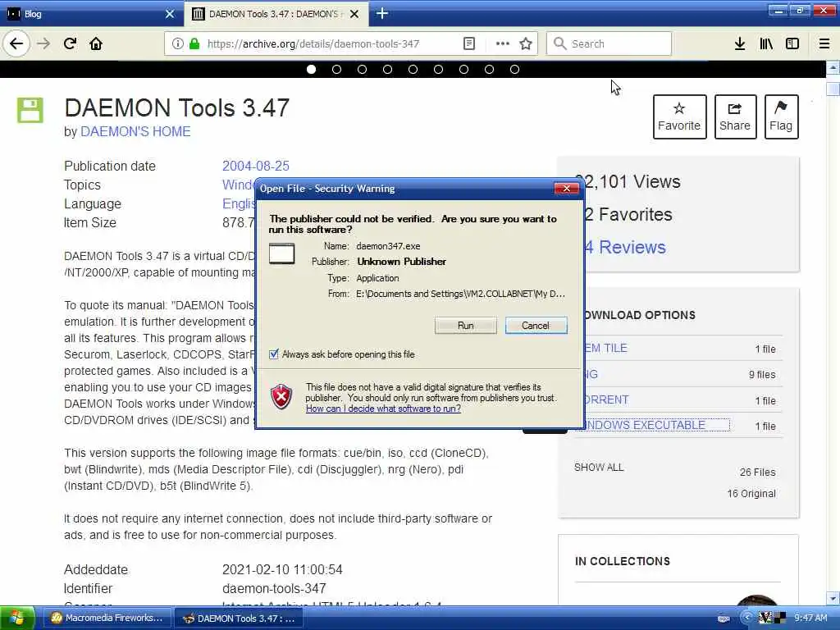Open the browser hamburger menu
Viewport: 840px width, 630px height.
pyautogui.click(x=824, y=43)
